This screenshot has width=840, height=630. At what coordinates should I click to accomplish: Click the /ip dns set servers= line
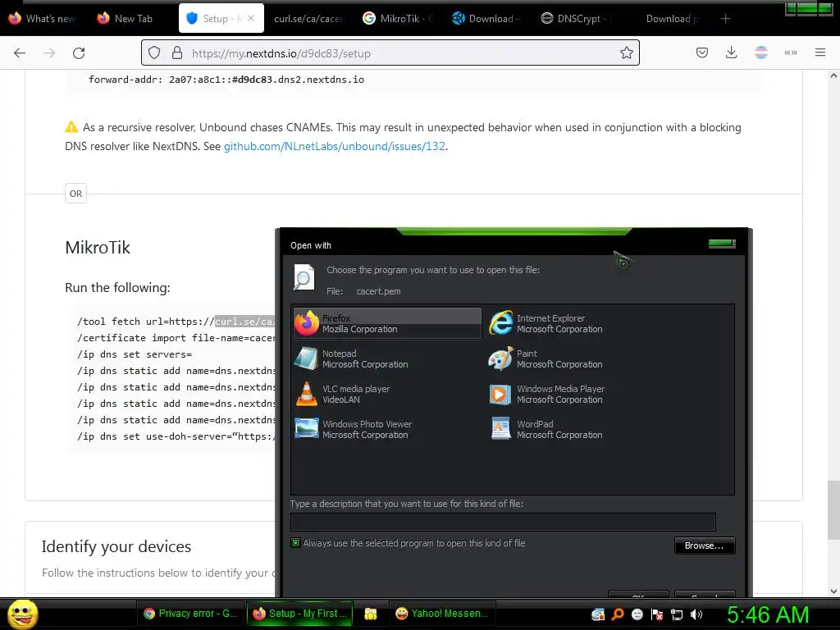135,354
